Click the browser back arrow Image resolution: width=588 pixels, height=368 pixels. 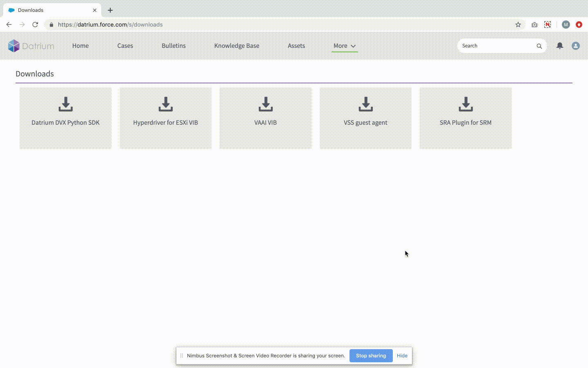[x=9, y=25]
